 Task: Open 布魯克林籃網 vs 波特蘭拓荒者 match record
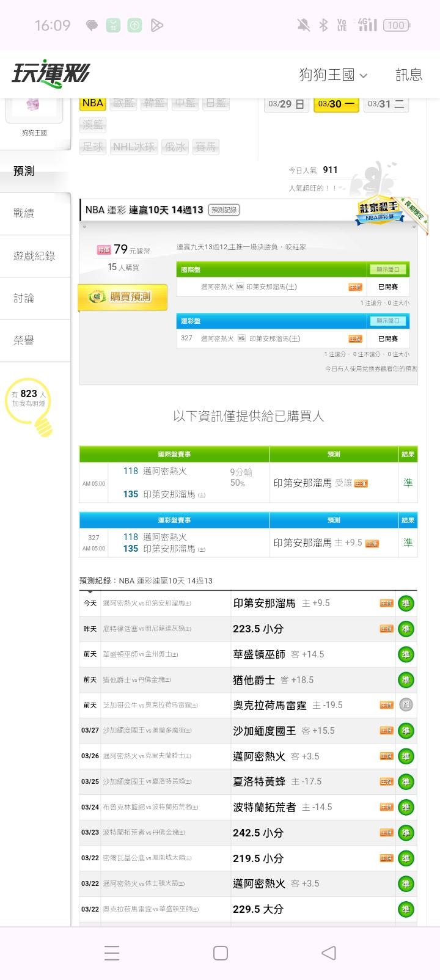click(150, 807)
